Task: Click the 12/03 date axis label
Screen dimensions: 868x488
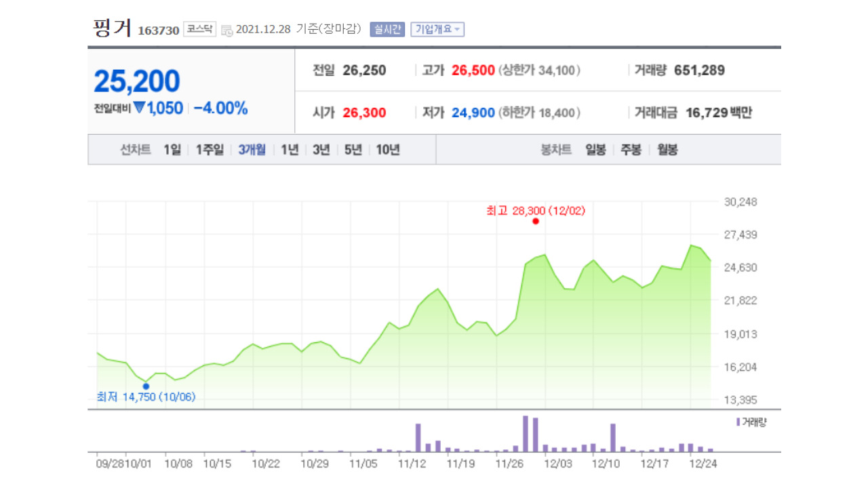Action: click(x=559, y=464)
